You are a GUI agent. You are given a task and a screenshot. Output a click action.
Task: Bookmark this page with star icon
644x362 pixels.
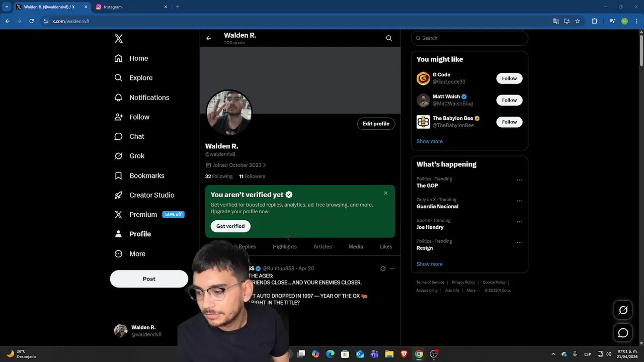(x=578, y=21)
